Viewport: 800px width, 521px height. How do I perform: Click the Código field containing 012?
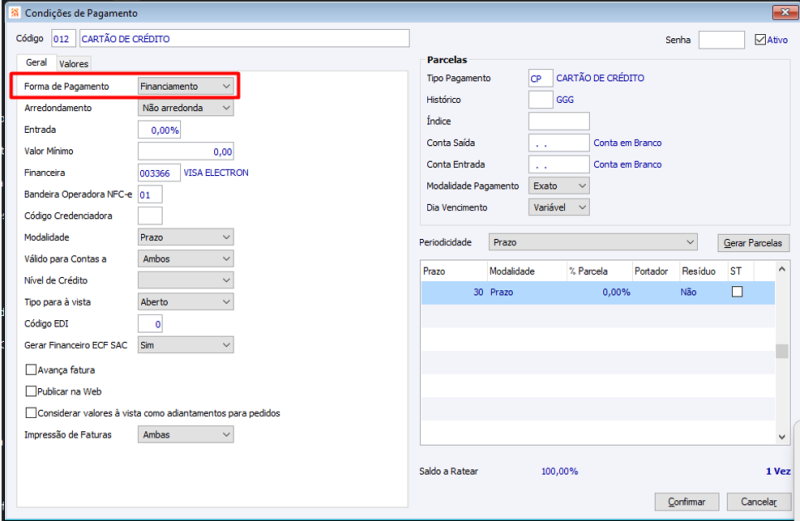tap(63, 39)
